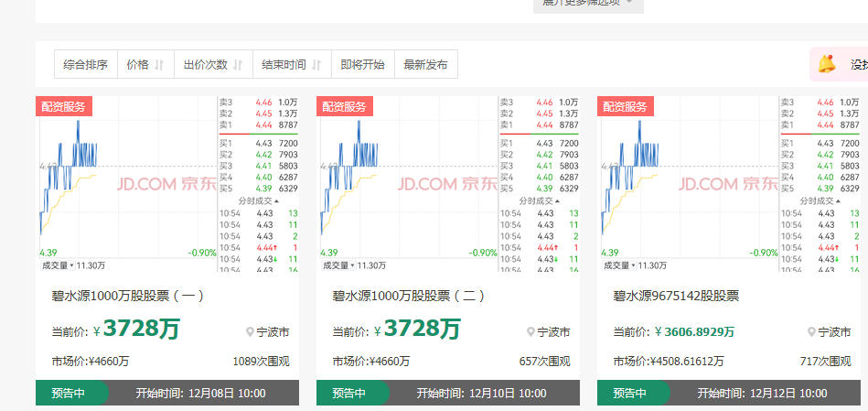Click price ¥3606.8929万
This screenshot has width=868, height=411.
695,331
